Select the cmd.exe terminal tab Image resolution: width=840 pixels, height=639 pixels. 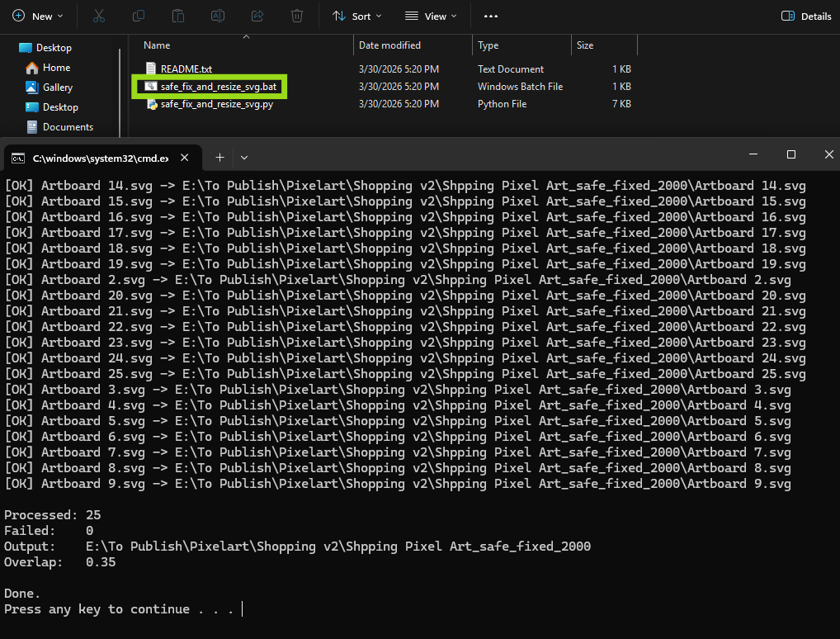91,158
